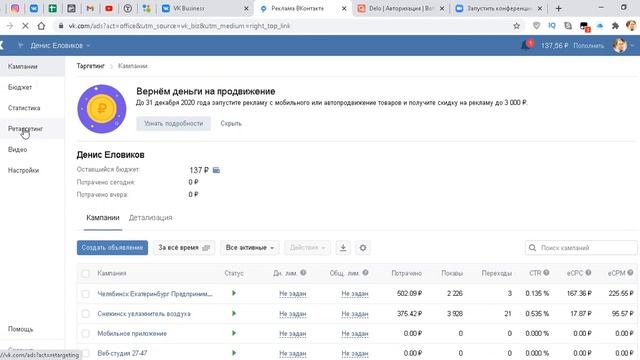Open the Мобильное приложение campaign
Image resolution: width=640 pixels, height=360 pixels.
click(132, 333)
